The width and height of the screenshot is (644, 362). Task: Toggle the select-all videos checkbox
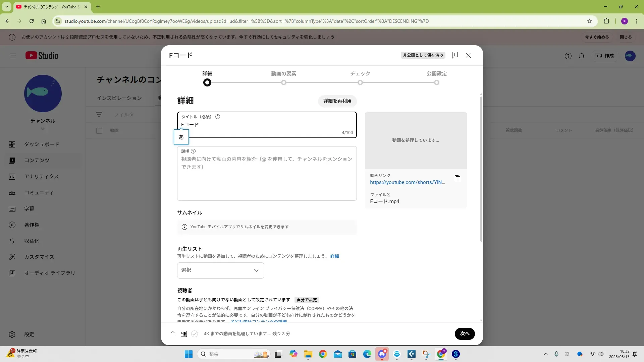click(x=99, y=131)
